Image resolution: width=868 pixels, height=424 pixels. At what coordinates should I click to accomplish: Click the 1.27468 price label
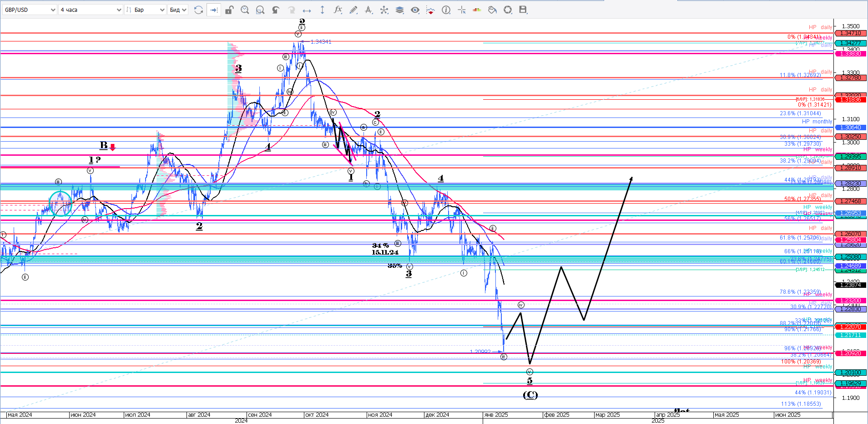(x=850, y=201)
